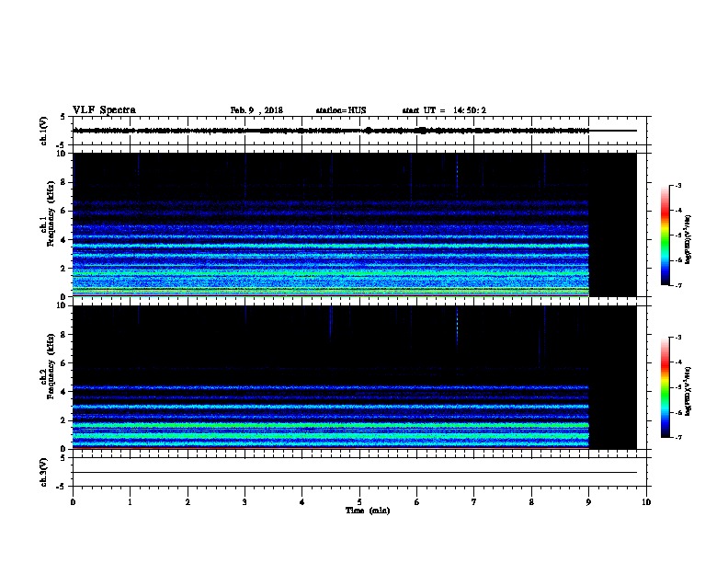Click the time axis tick label "1"
Viewport: 728px width, 563px height.
click(130, 501)
